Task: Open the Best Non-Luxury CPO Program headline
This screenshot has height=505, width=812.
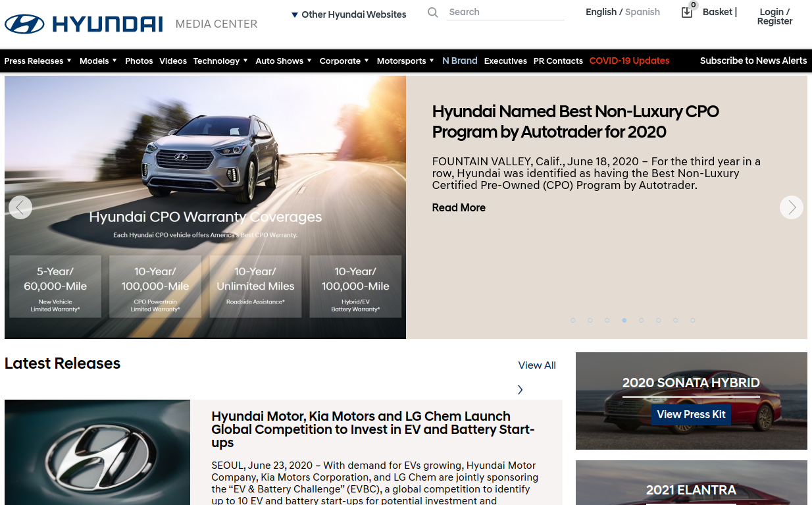Action: pyautogui.click(x=576, y=122)
